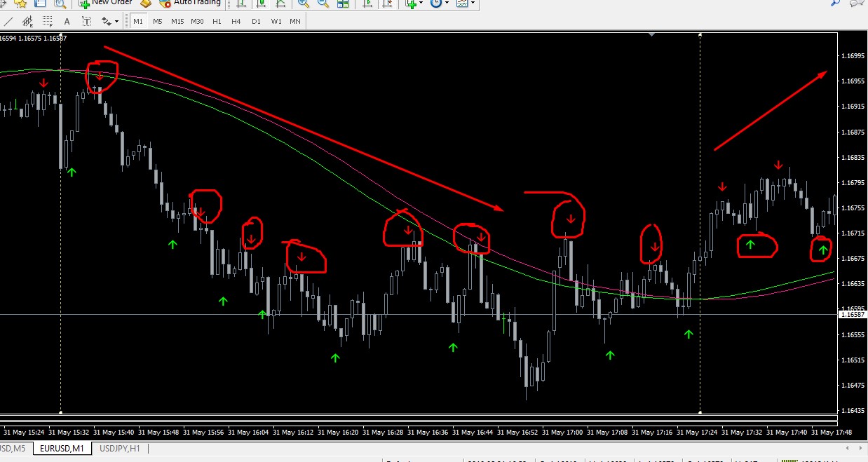Select the H1 timeframe button

point(217,22)
